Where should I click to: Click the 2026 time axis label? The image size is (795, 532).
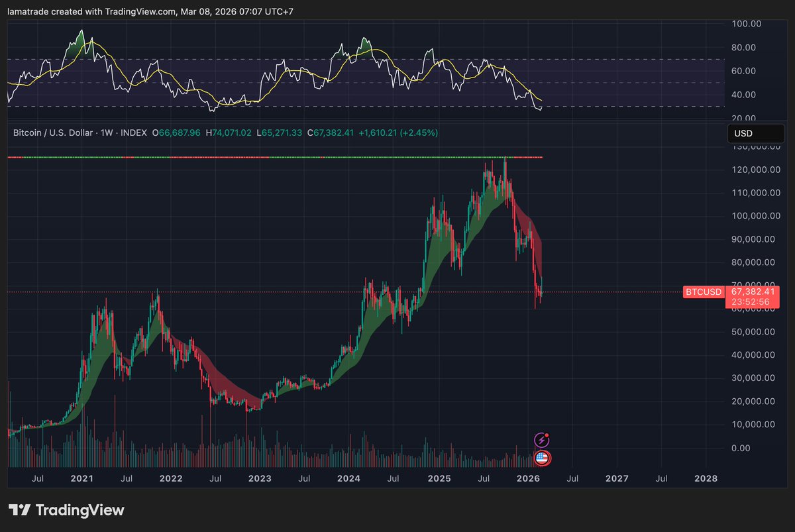point(528,478)
